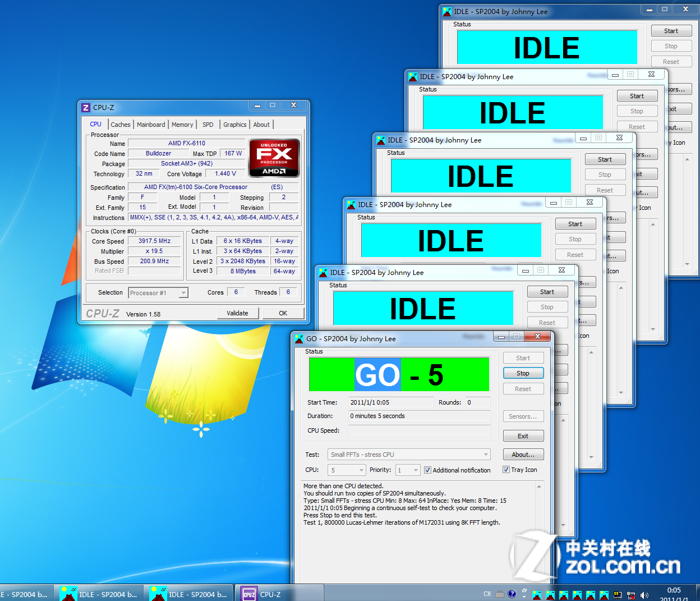Screen dimensions: 700x601
Task: Click the keyboard icon in the language bar
Action: 499,594
